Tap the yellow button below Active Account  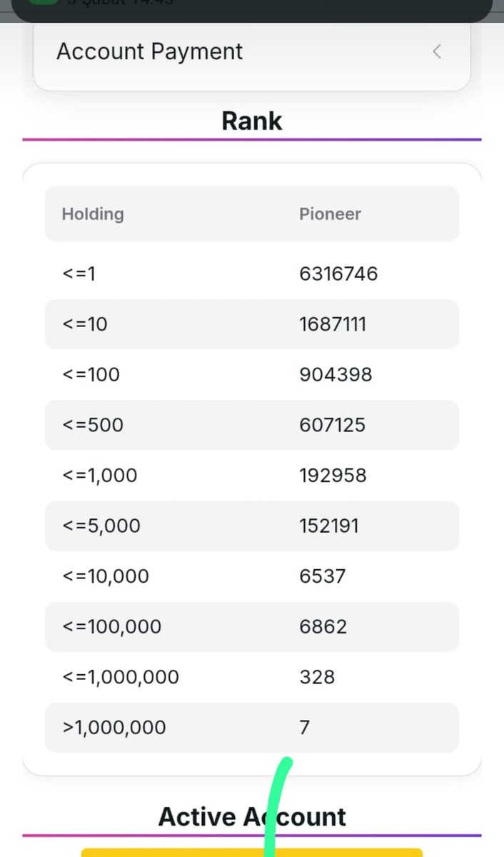pos(252,853)
